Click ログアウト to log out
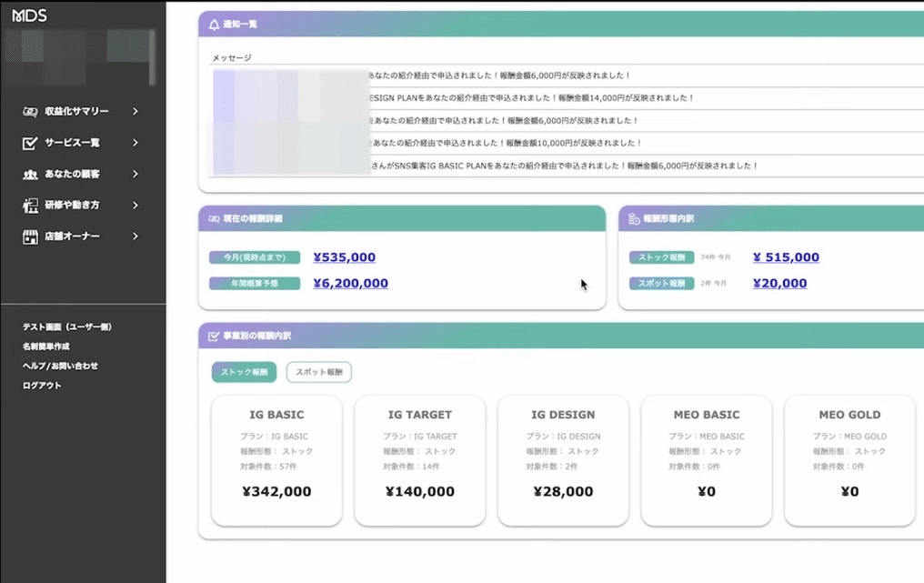Screen dimensions: 924x583 click(x=42, y=386)
